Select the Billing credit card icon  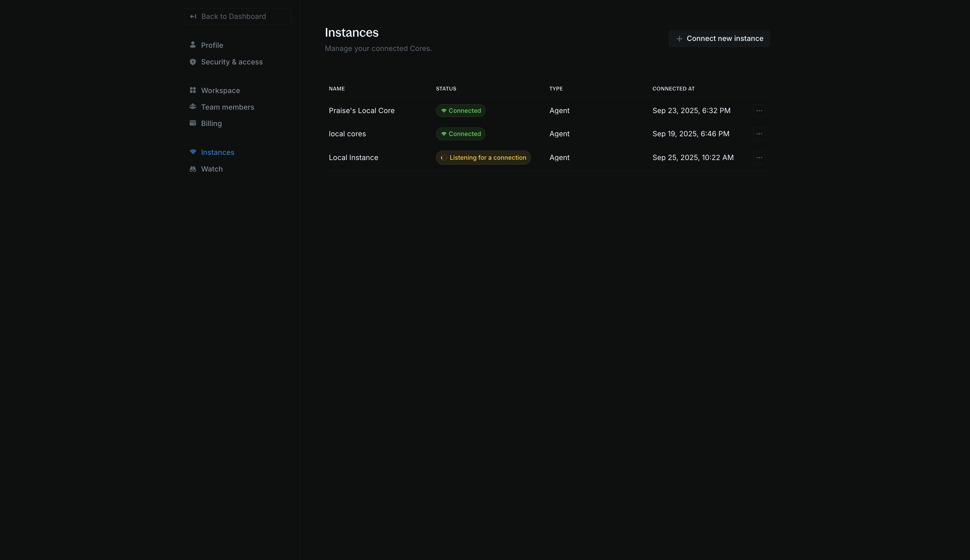pyautogui.click(x=193, y=123)
